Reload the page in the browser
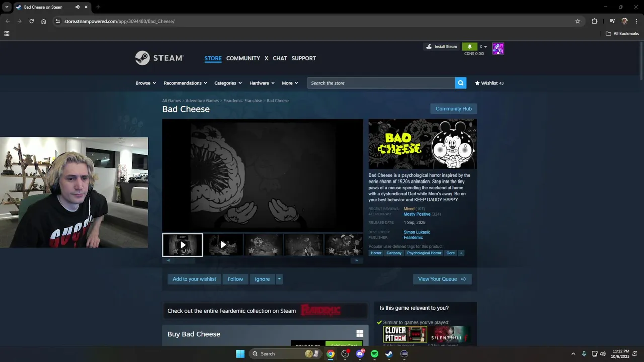 [x=31, y=21]
